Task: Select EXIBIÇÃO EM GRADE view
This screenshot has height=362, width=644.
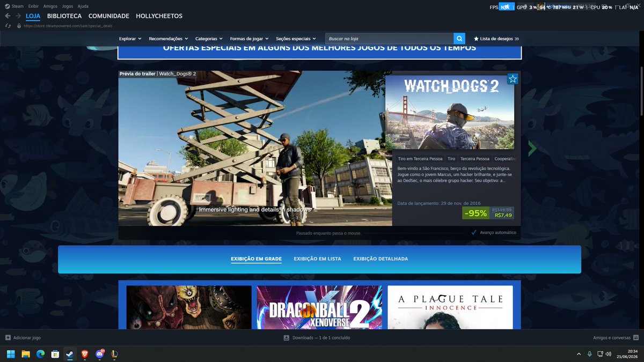Action: 257,259
